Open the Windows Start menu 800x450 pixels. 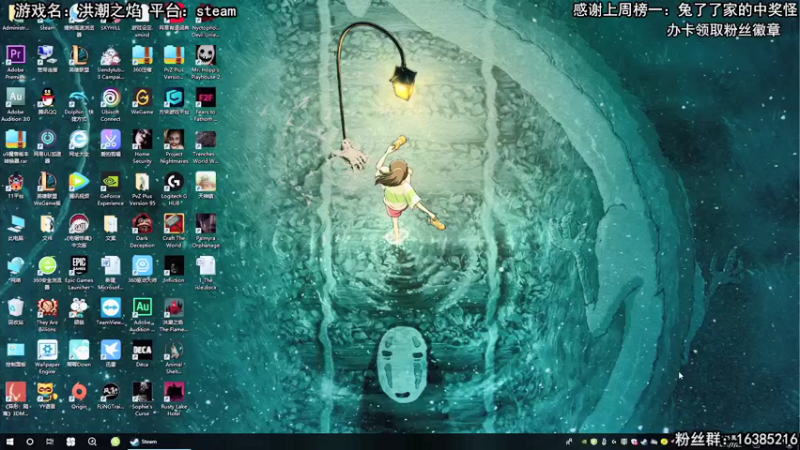pyautogui.click(x=10, y=442)
